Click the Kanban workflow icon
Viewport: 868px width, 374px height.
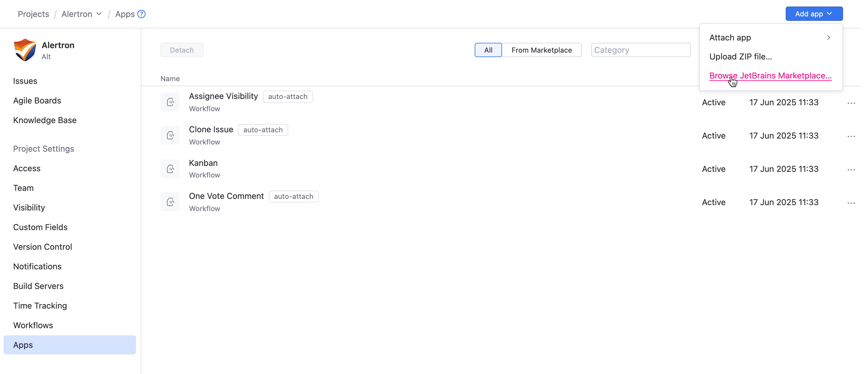pyautogui.click(x=170, y=168)
